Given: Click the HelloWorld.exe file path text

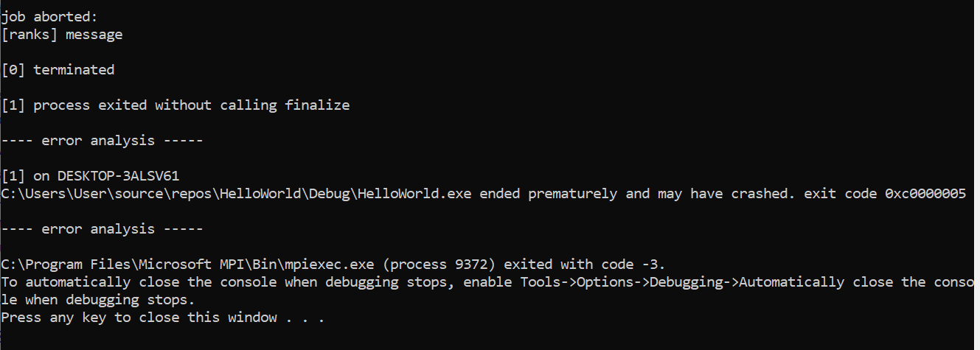Looking at the screenshot, I should [x=237, y=194].
